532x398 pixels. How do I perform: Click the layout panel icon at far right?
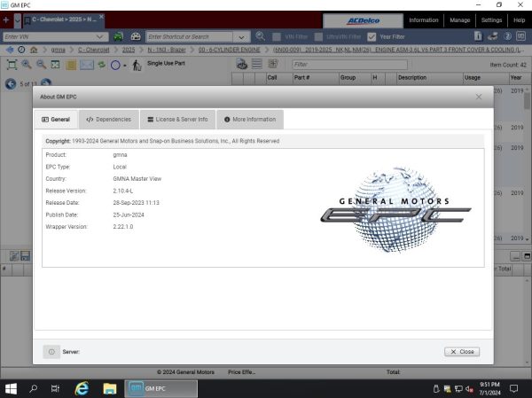520,36
